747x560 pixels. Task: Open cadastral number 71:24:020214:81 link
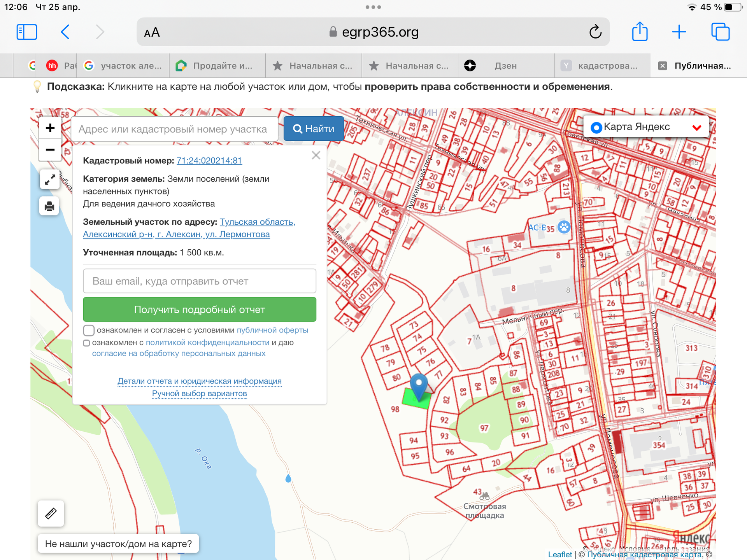(x=209, y=161)
